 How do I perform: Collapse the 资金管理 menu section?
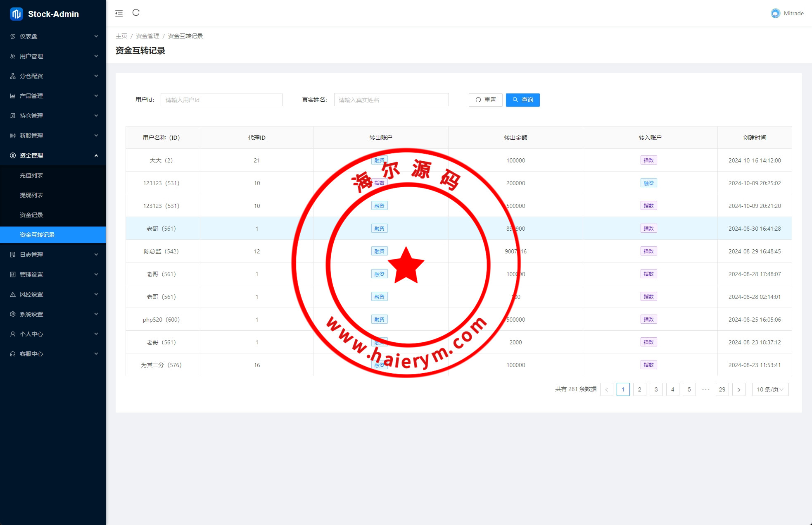(x=96, y=155)
